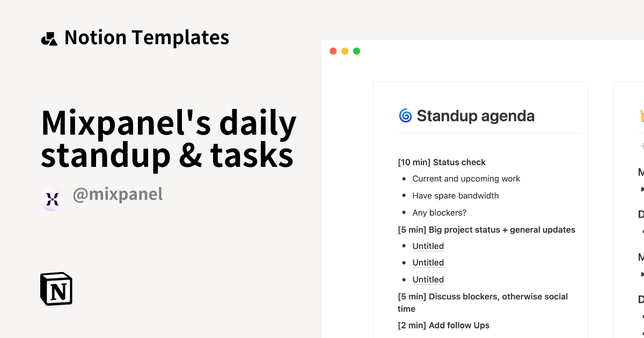Click the Notion Templates header text
Viewport: 644px width, 338px height.
(147, 37)
